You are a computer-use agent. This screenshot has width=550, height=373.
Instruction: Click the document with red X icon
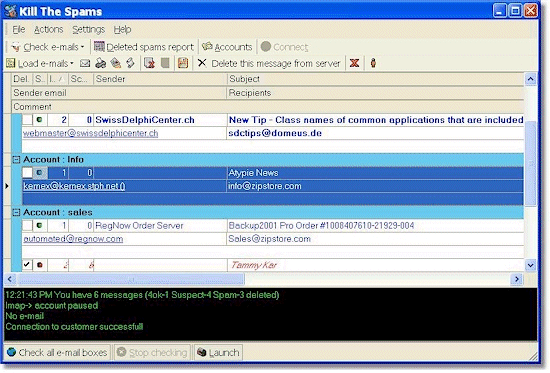[149, 63]
